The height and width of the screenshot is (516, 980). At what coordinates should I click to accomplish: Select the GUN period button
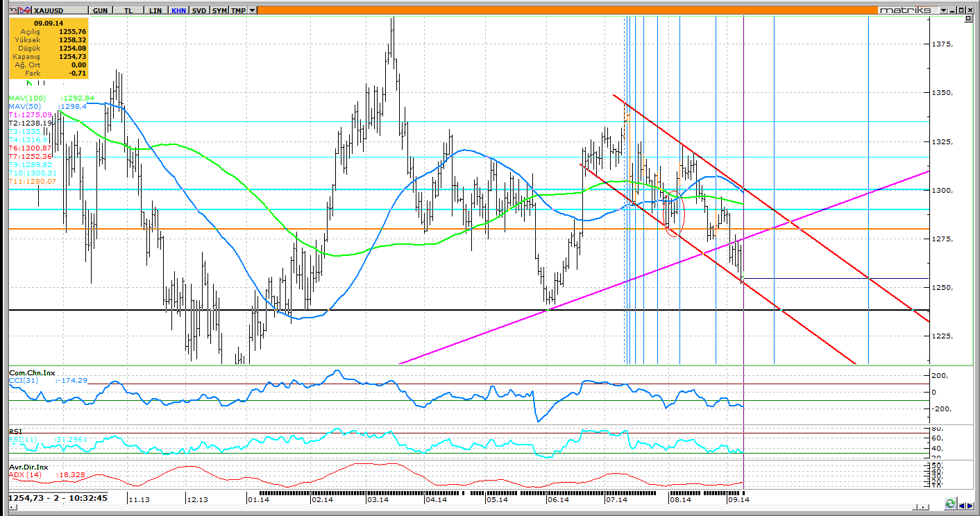(x=100, y=10)
